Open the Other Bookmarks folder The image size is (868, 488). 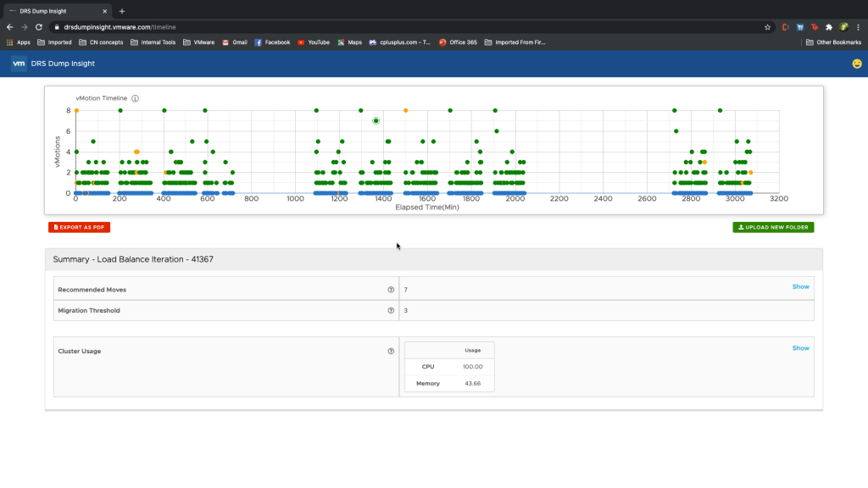(x=833, y=42)
